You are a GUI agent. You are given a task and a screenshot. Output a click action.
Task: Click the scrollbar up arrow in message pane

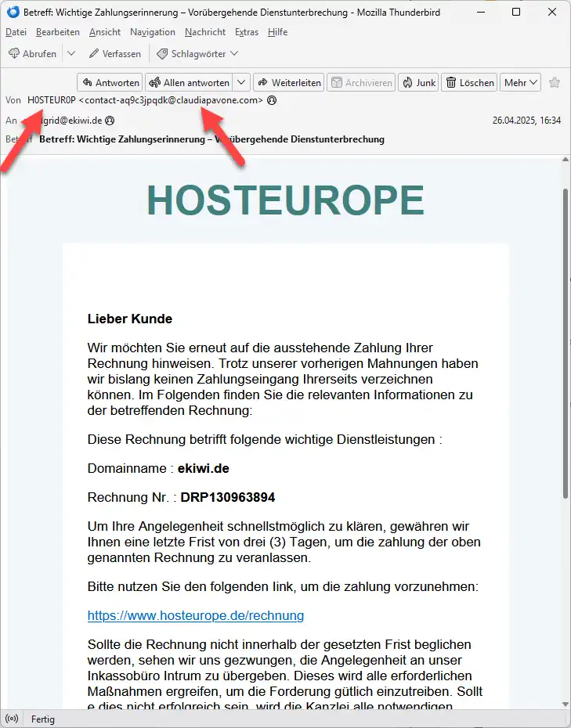[566, 160]
